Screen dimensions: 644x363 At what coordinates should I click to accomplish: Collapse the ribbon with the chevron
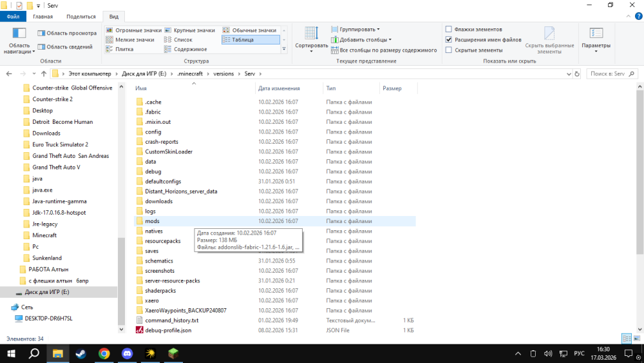tap(629, 17)
